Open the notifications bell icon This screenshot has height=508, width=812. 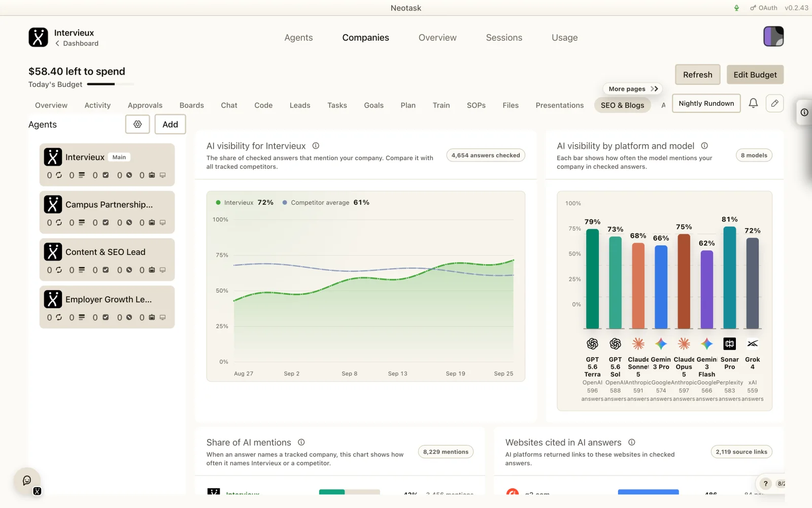click(753, 103)
